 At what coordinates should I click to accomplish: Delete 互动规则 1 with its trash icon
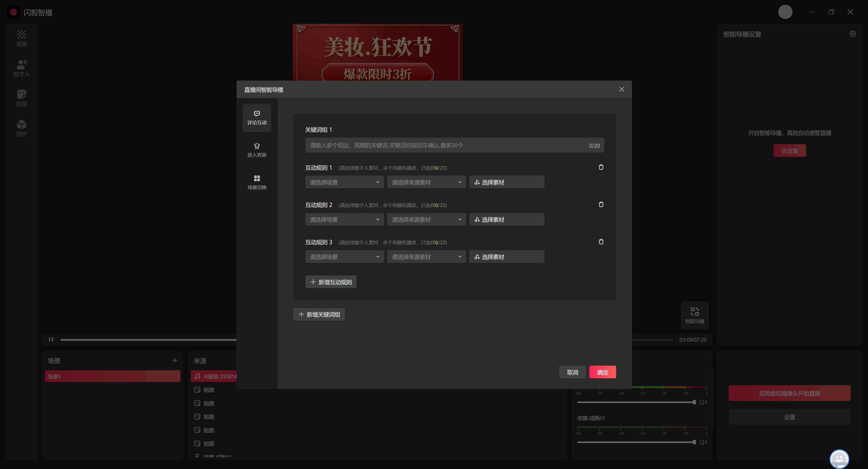601,167
